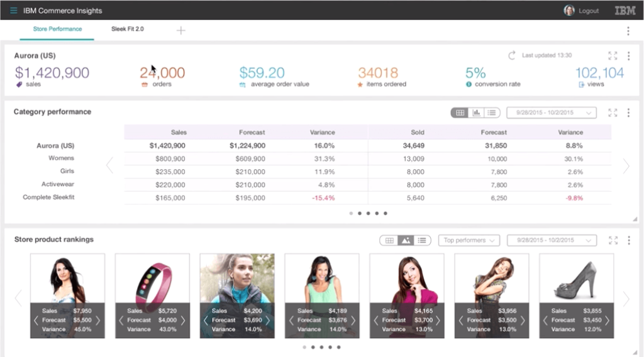
Task: Switch to the Sleek Fit 2.0 tab
Action: [127, 29]
